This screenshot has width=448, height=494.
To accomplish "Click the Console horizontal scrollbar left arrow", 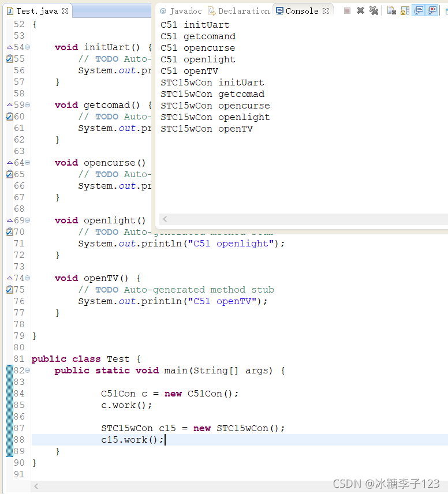I will pyautogui.click(x=165, y=219).
